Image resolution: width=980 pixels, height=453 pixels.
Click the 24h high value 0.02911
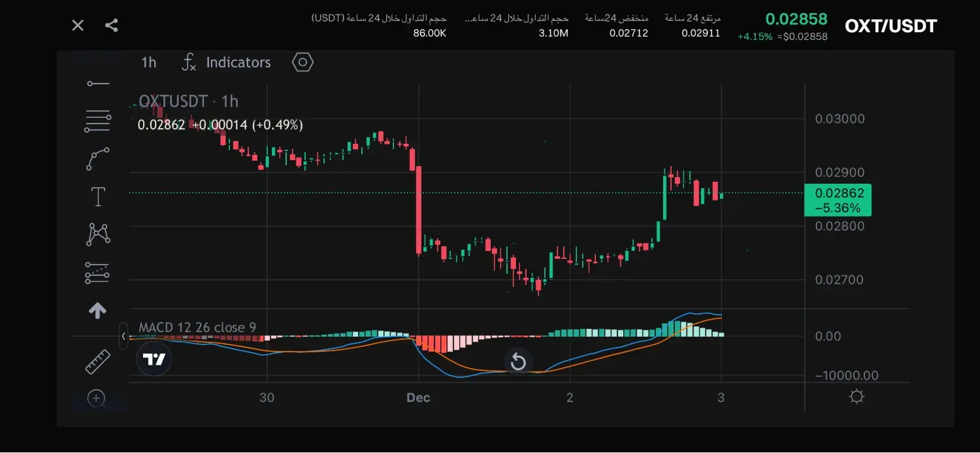tap(700, 33)
